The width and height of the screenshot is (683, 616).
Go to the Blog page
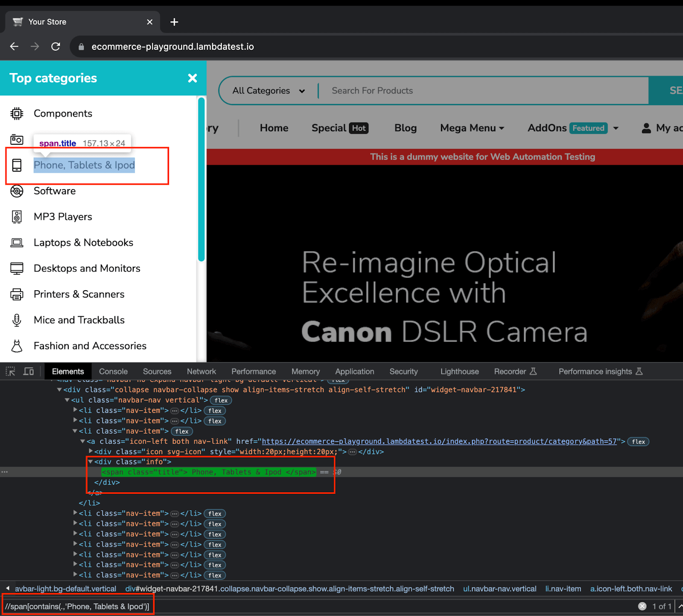point(405,128)
